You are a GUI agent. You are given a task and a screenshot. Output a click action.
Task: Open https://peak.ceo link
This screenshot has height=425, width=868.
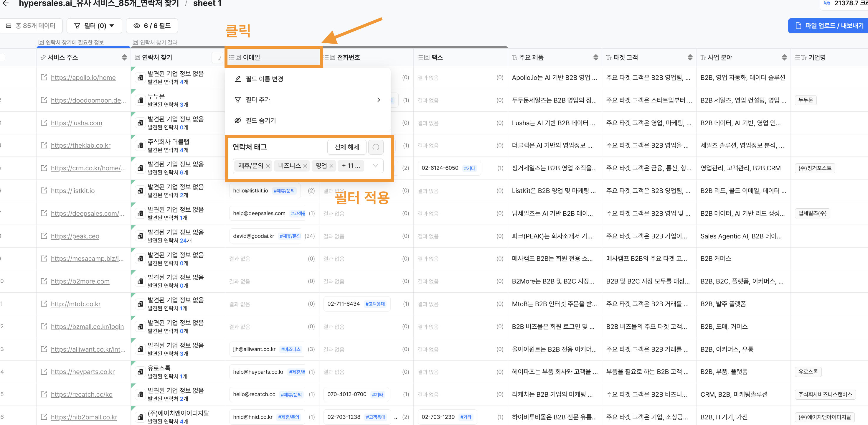click(x=75, y=236)
